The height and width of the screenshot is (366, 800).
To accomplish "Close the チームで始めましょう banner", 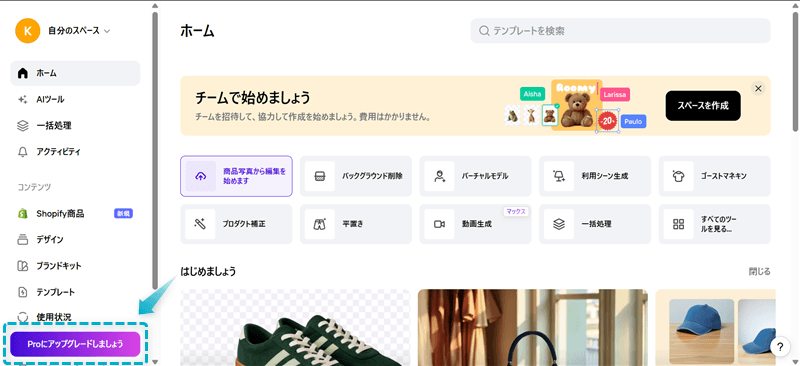I will (x=758, y=88).
